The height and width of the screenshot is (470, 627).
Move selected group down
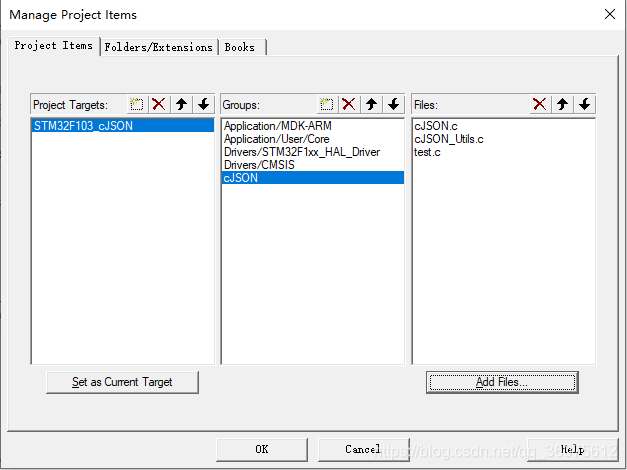click(393, 104)
